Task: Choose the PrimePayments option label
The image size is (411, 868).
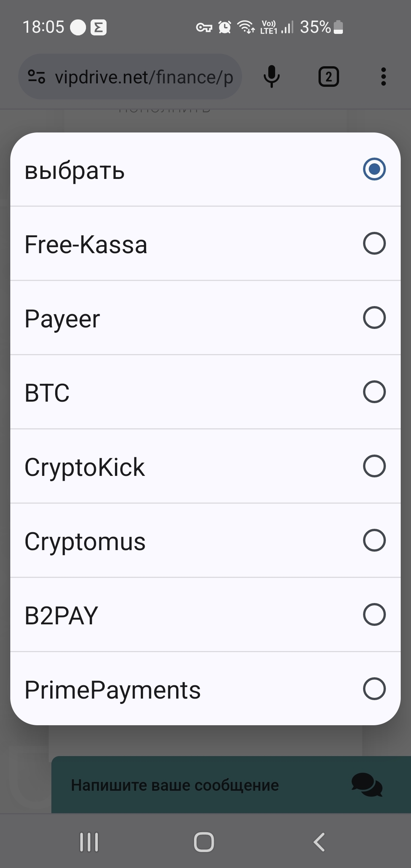Action: (x=112, y=689)
